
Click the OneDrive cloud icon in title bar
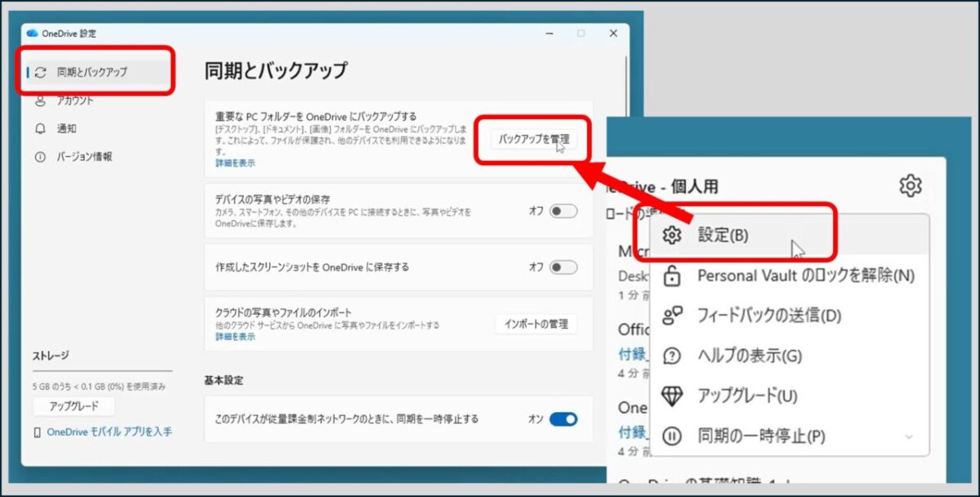pyautogui.click(x=31, y=34)
